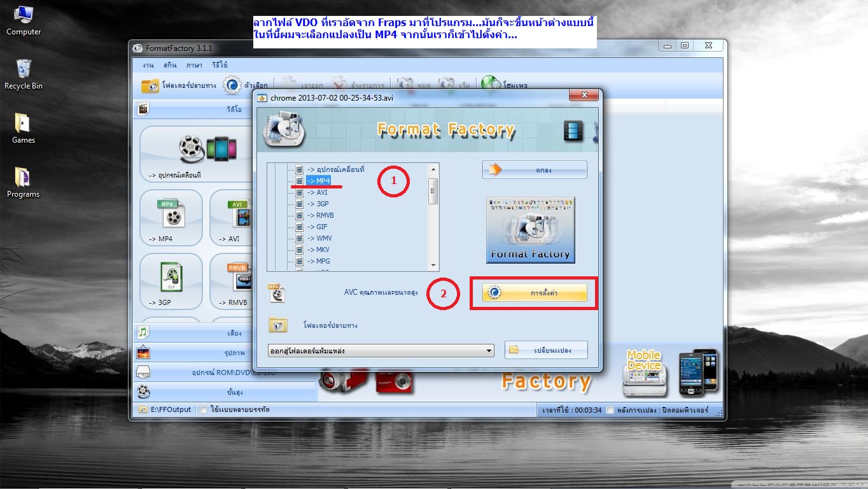Click เวลาที่ใช้ : 00:03:34 in status bar

tap(571, 409)
